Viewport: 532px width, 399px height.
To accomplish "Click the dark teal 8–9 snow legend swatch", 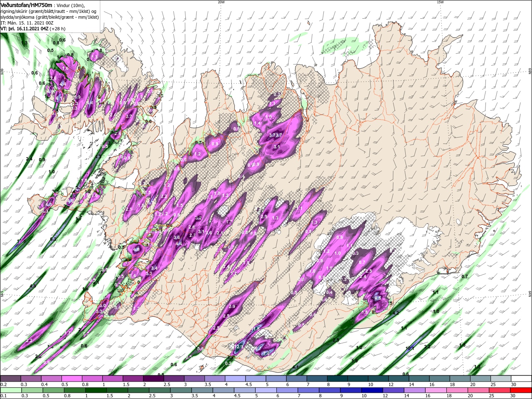I will click(x=337, y=379).
